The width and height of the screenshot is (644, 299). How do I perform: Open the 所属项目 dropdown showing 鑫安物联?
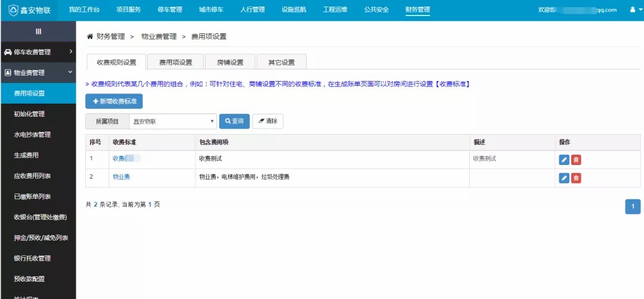coord(173,122)
